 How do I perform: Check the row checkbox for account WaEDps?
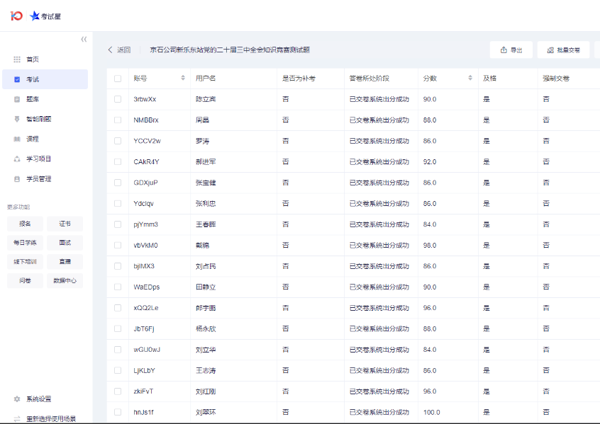[x=117, y=287]
